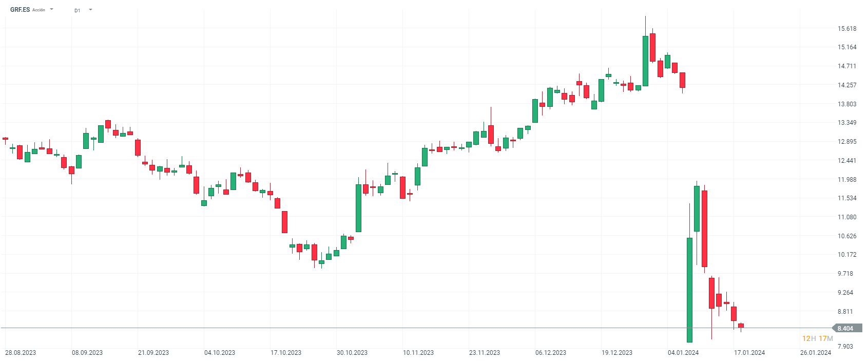Click the 11.988 price axis label
The image size is (868, 361).
click(847, 180)
